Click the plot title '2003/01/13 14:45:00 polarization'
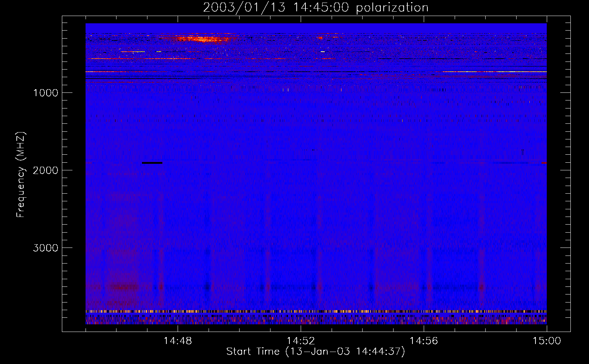 [316, 8]
